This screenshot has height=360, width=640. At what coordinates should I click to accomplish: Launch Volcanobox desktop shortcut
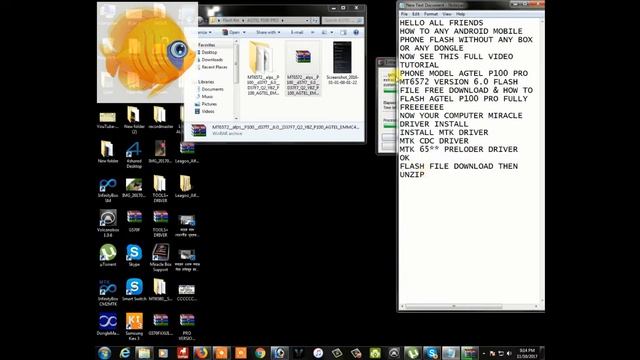pos(108,223)
